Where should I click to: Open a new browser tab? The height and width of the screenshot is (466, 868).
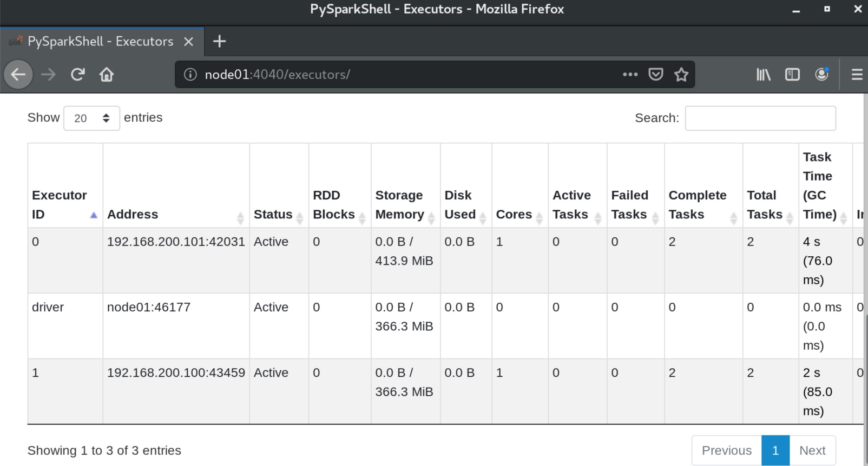219,41
